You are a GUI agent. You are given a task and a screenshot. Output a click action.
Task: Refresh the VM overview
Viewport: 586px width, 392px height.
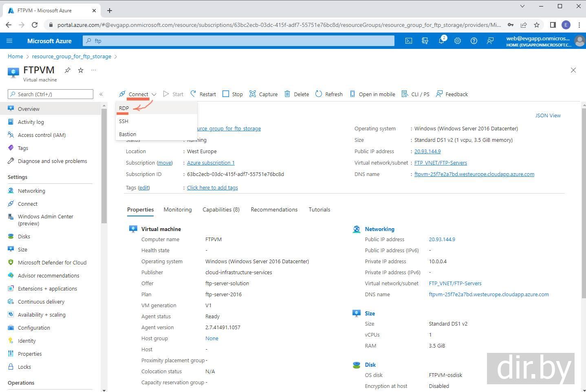329,94
